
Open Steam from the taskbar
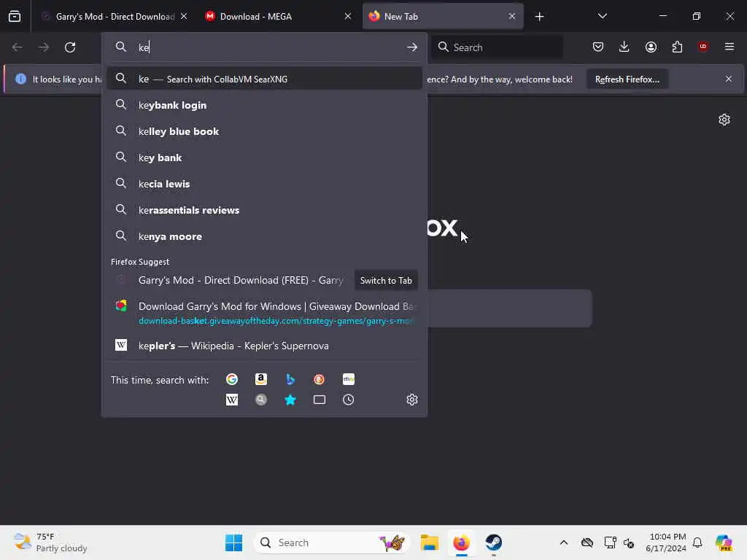click(494, 542)
